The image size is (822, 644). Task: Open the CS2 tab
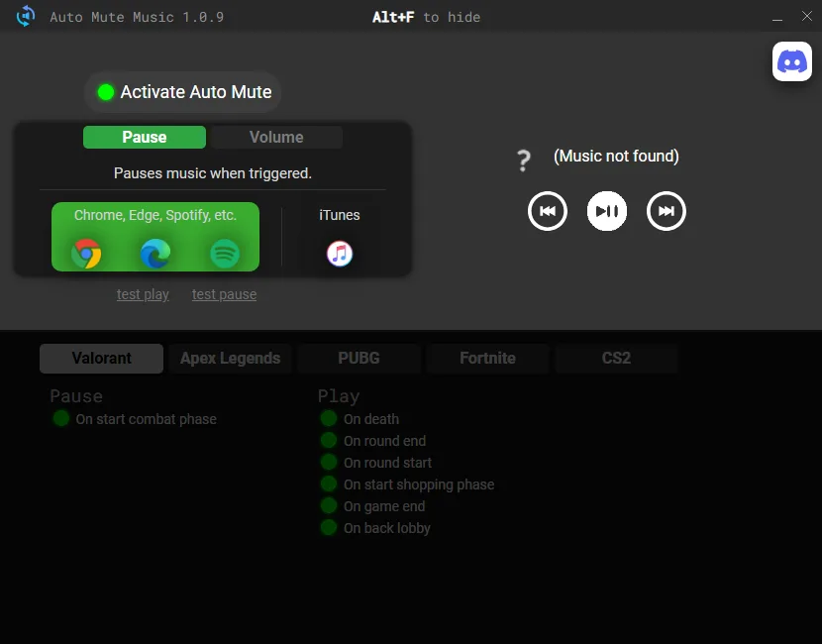[616, 359]
